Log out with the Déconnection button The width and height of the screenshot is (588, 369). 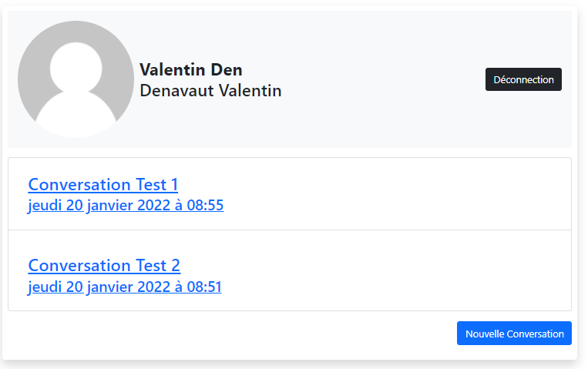point(523,79)
